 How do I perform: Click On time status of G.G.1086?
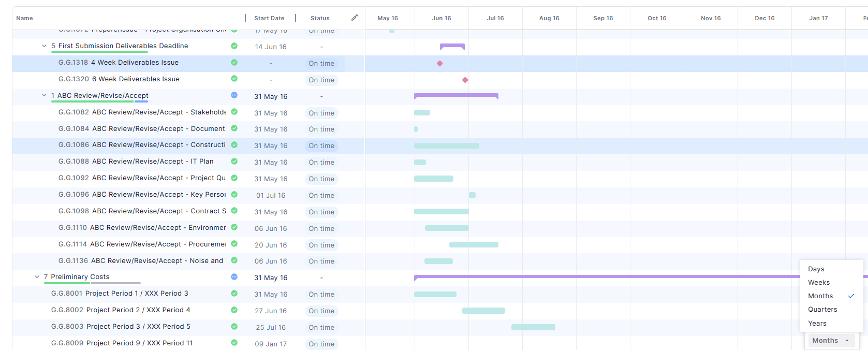[x=321, y=146]
